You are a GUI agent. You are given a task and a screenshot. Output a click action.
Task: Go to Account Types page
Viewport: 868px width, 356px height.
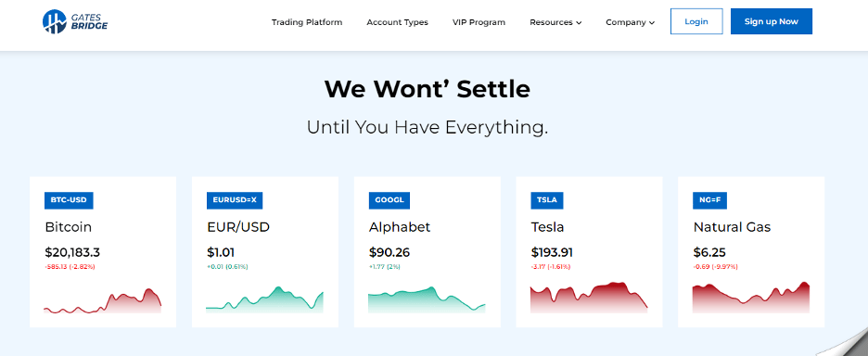coord(398,22)
